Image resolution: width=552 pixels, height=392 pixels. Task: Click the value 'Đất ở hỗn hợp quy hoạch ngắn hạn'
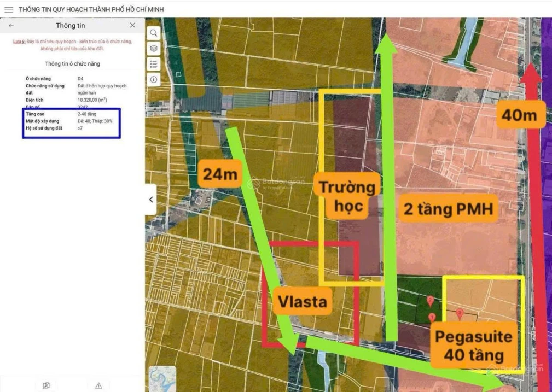[x=102, y=89]
